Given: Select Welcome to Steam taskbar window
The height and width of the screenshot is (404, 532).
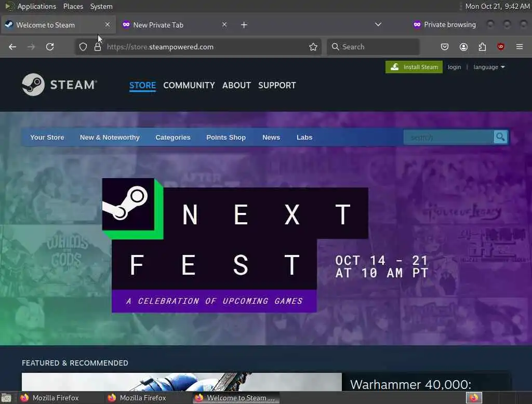Looking at the screenshot, I should pos(236,398).
